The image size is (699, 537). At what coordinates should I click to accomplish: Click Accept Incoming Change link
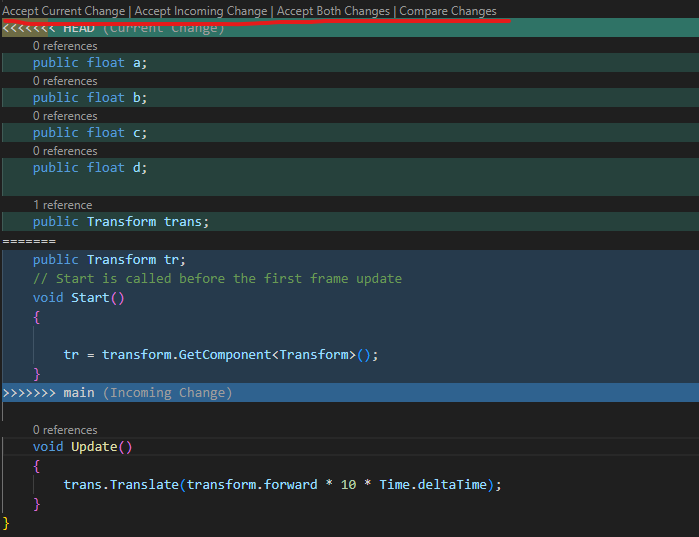(201, 11)
